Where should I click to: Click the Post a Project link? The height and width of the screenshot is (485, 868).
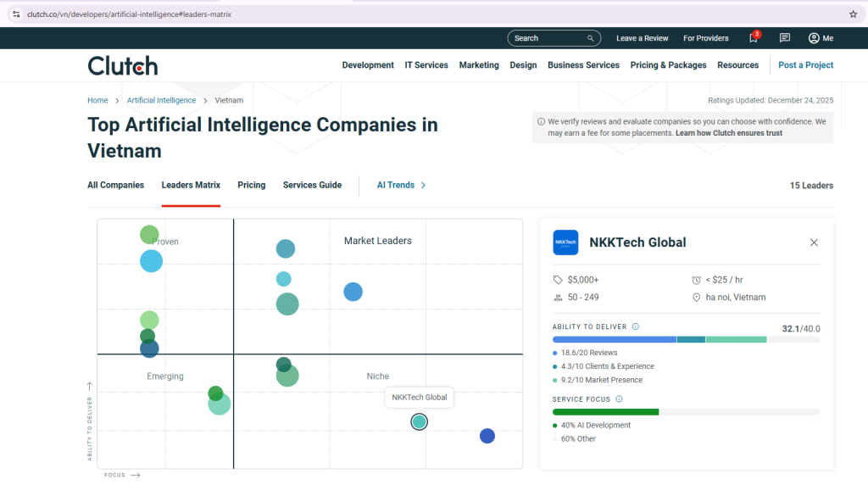coord(805,65)
